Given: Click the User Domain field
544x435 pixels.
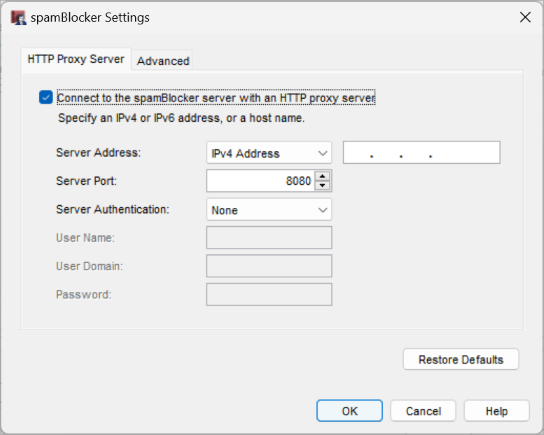Looking at the screenshot, I should coord(269,266).
